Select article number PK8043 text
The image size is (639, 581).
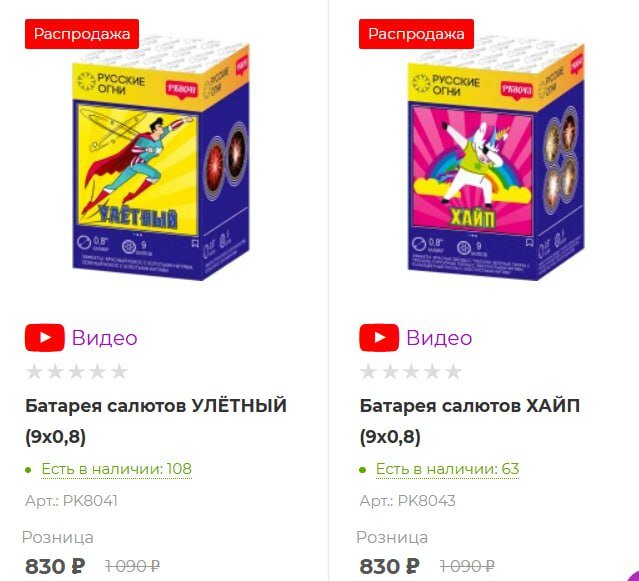click(x=426, y=501)
